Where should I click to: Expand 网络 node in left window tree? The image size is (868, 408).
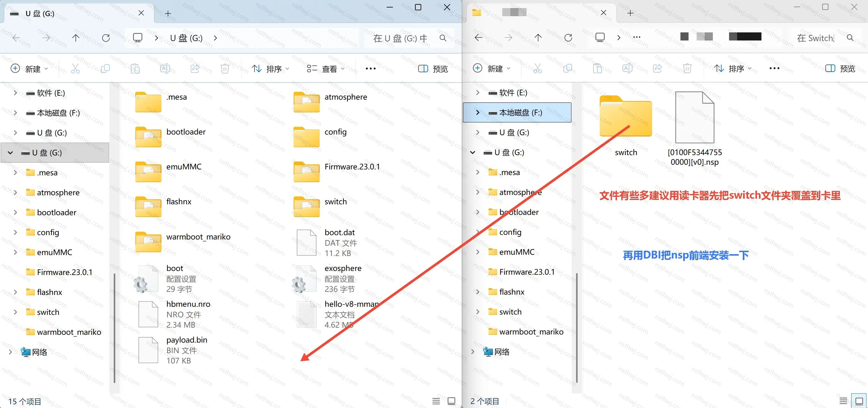[11, 352]
